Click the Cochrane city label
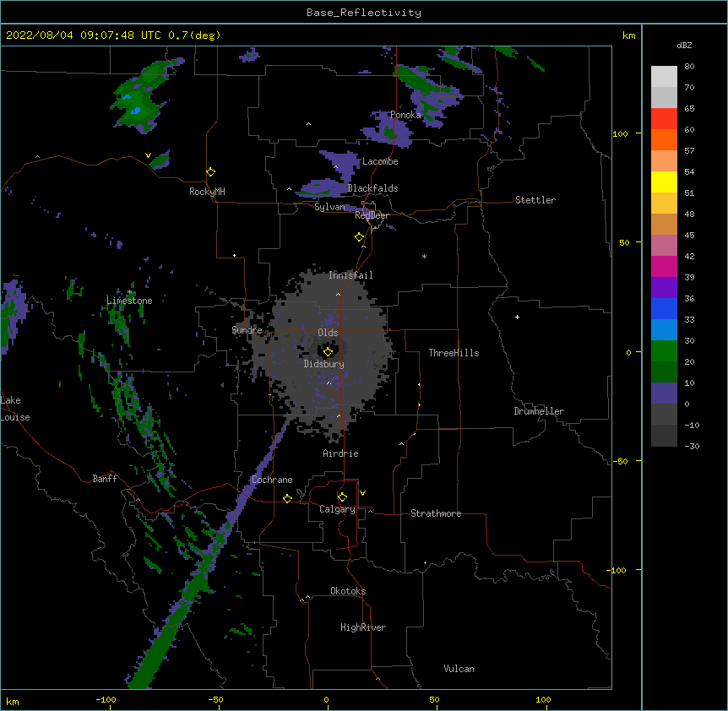Screen dimensions: 728x711 [272, 480]
